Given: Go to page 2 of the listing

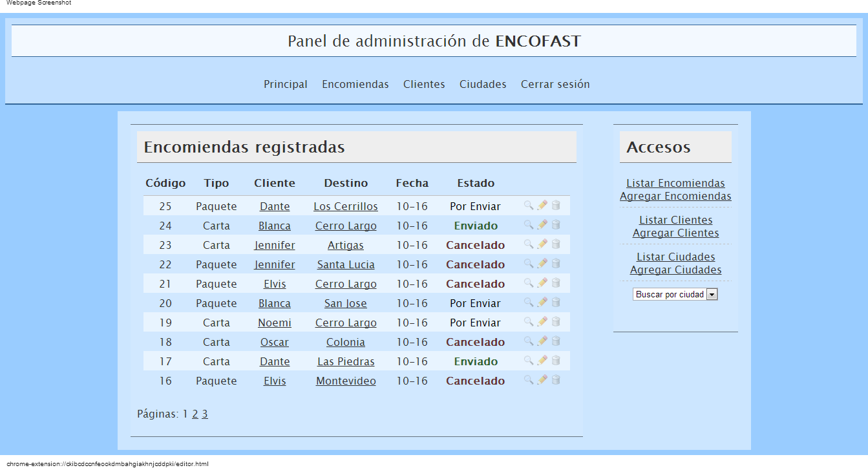Looking at the screenshot, I should click(195, 414).
